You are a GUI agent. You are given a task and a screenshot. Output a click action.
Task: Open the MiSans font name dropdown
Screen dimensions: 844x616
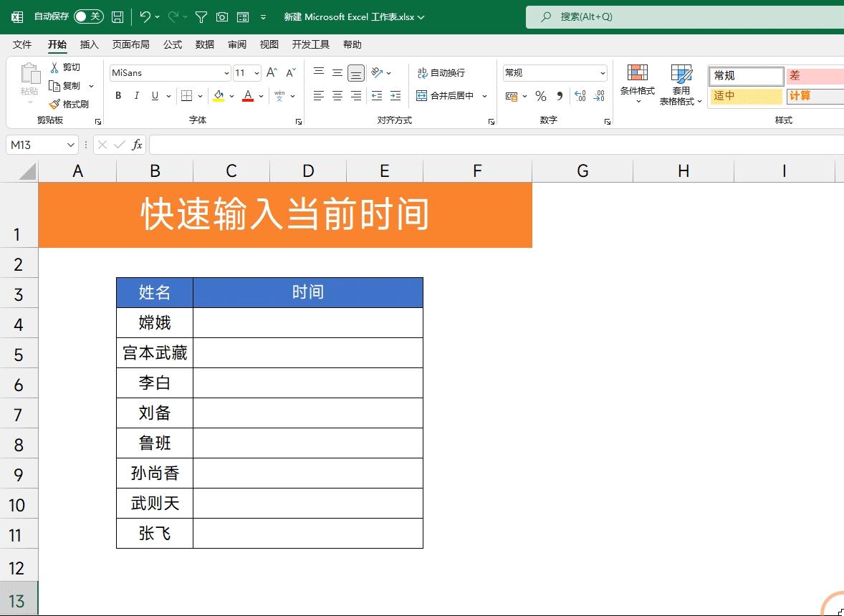click(x=226, y=72)
